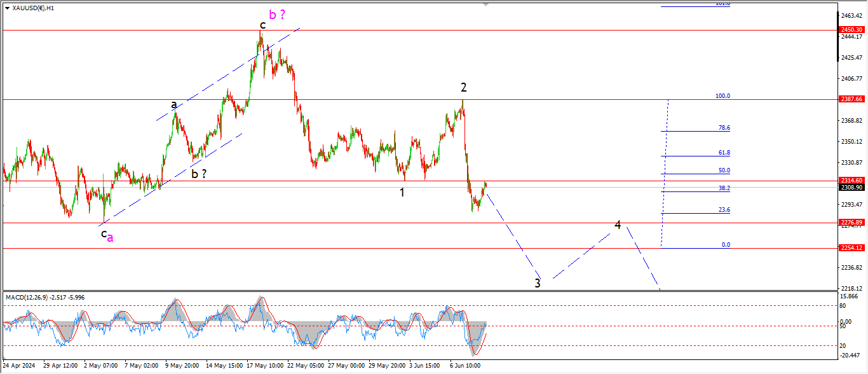Screen dimensions: 868x374
Task: Select the 2450.30 red price label
Action: pyautogui.click(x=851, y=30)
